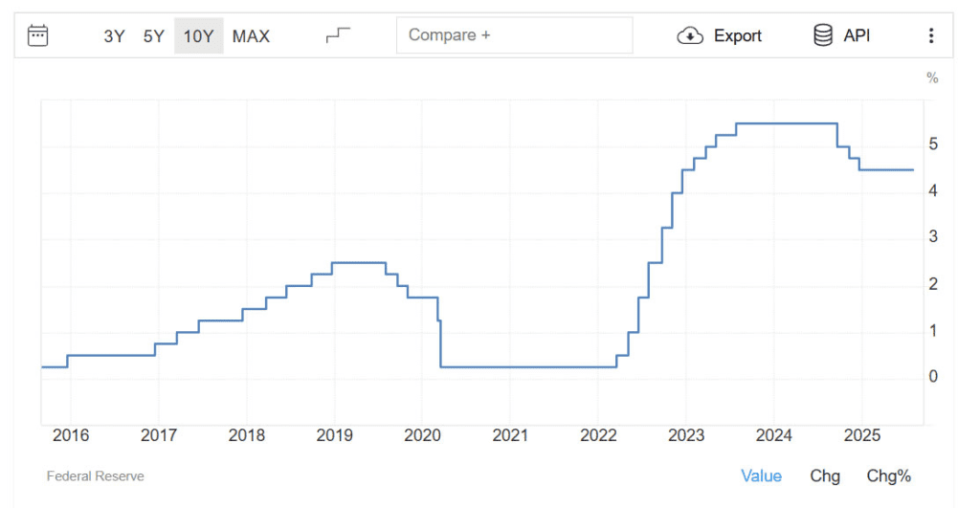Click the Compare + input field
The height and width of the screenshot is (508, 980).
tap(514, 35)
